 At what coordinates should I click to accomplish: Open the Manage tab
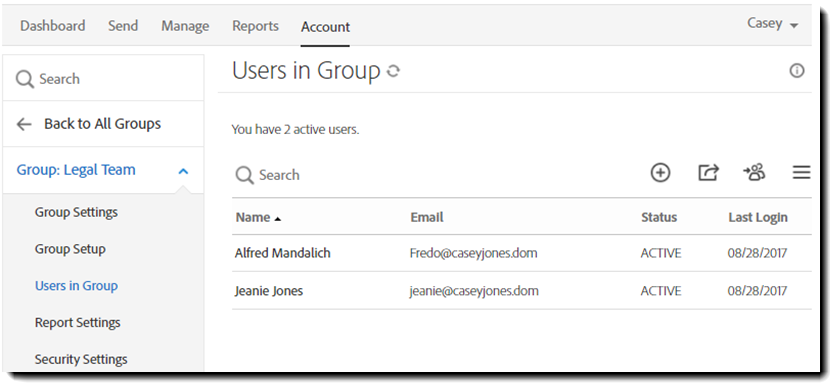[x=185, y=26]
